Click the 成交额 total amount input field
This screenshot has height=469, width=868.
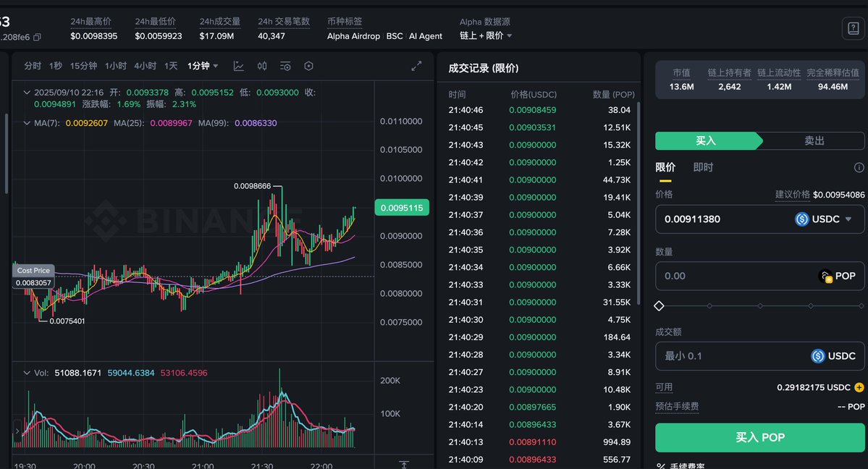point(759,356)
